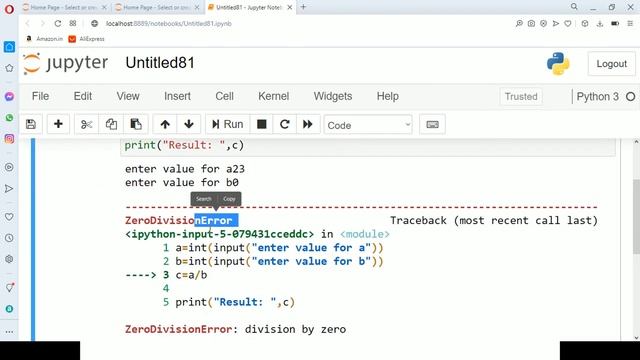Click the Trusted notebook indicator
Viewport: 640px width, 360px height.
[x=521, y=97]
